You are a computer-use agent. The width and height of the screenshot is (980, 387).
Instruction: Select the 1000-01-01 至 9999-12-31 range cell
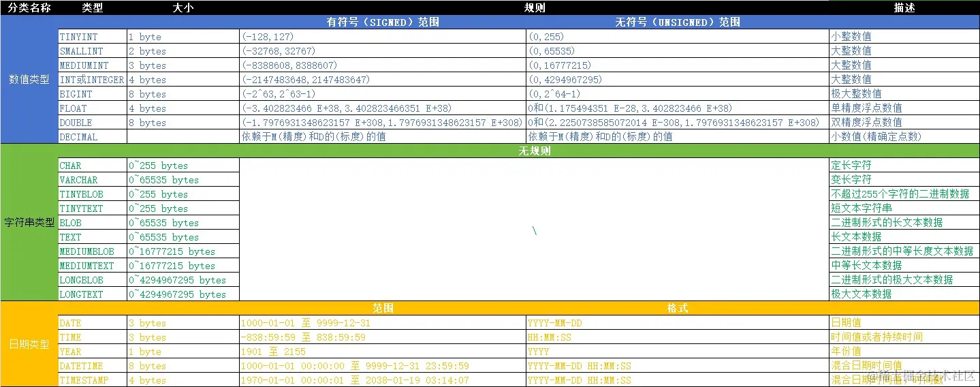383,322
